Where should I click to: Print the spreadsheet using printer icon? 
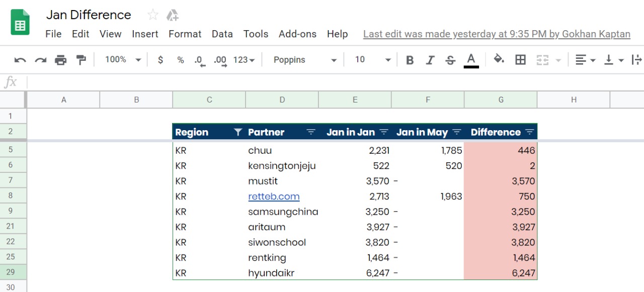point(60,60)
